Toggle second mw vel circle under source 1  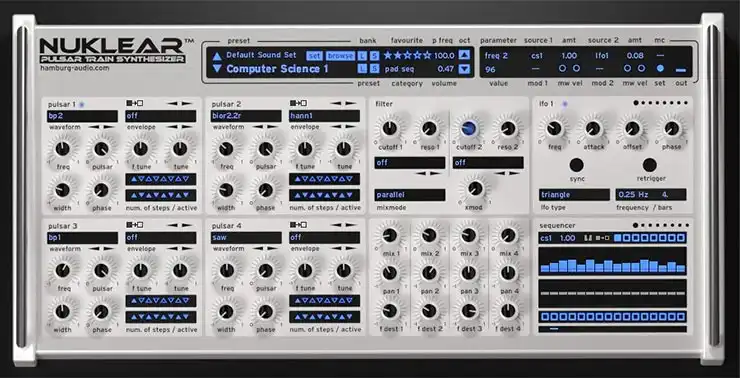[576, 68]
